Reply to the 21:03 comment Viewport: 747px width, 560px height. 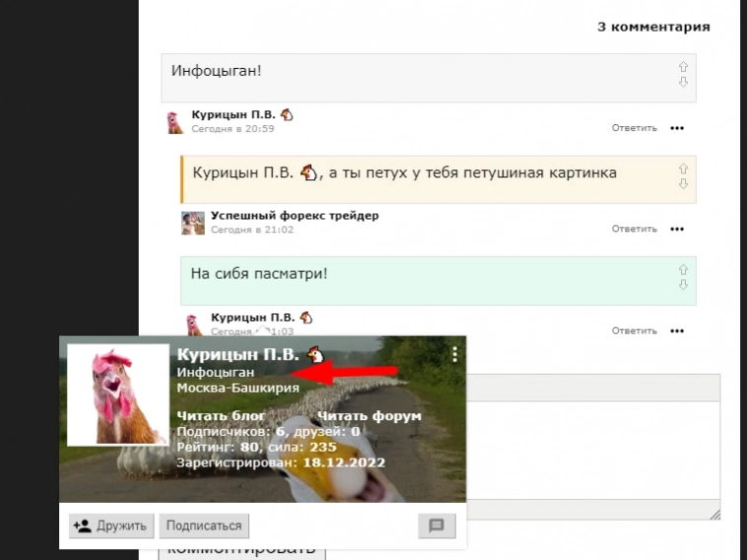point(634,330)
